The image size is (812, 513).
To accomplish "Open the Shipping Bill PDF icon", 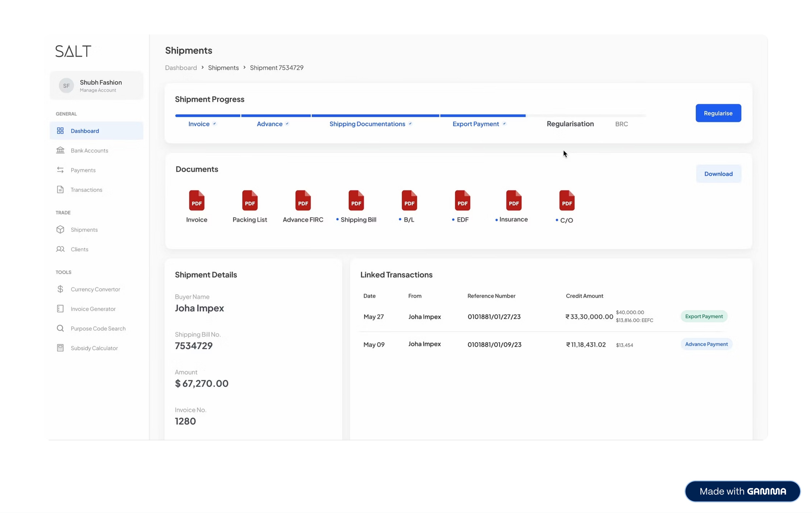I will (356, 200).
